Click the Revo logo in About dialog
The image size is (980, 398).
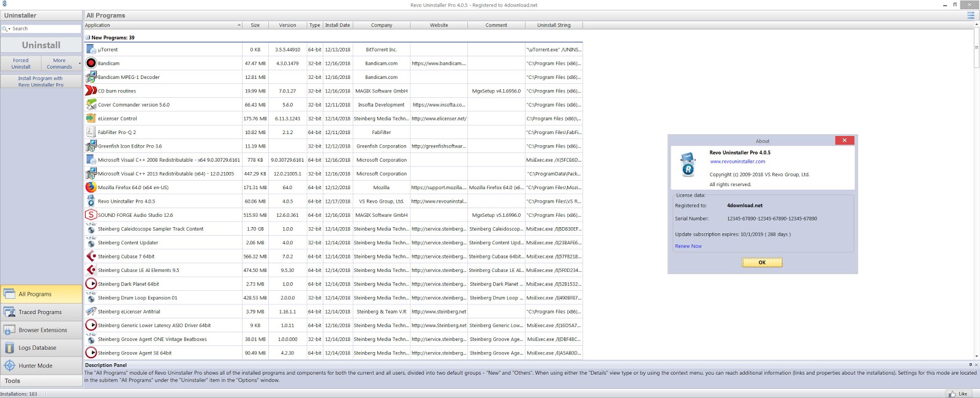point(688,165)
